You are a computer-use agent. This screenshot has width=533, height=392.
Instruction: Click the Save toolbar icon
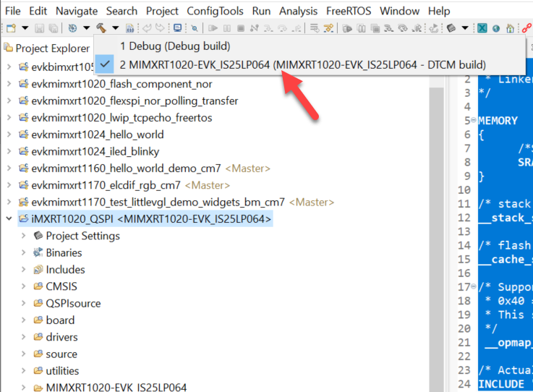pos(40,28)
